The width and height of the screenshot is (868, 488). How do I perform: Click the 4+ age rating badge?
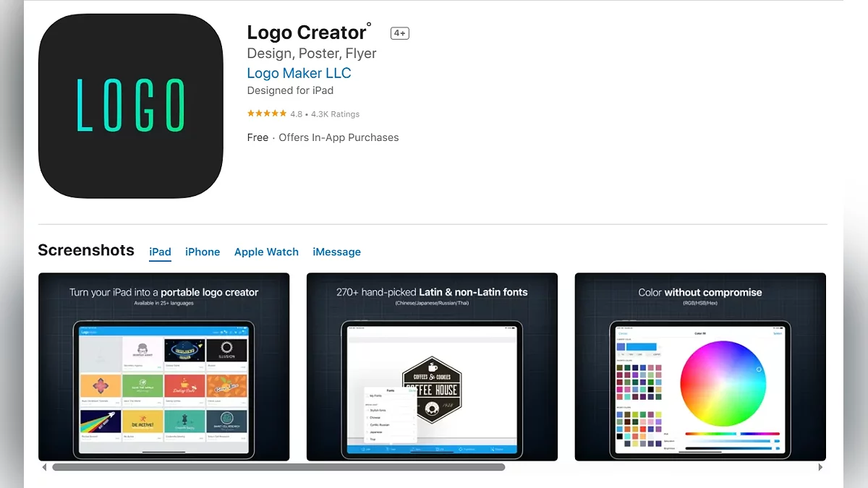click(x=400, y=33)
